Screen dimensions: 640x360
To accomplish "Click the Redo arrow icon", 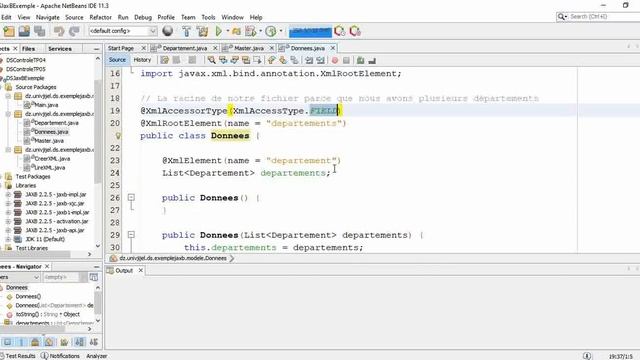I will tap(74, 31).
